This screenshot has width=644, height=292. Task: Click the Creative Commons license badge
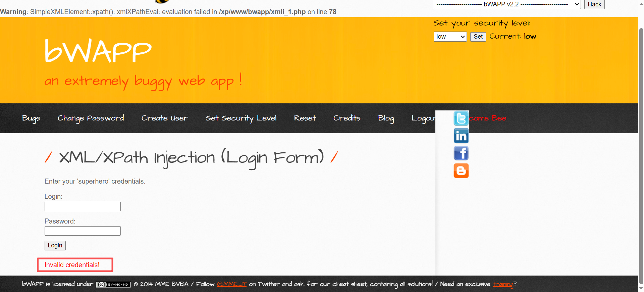tap(113, 285)
